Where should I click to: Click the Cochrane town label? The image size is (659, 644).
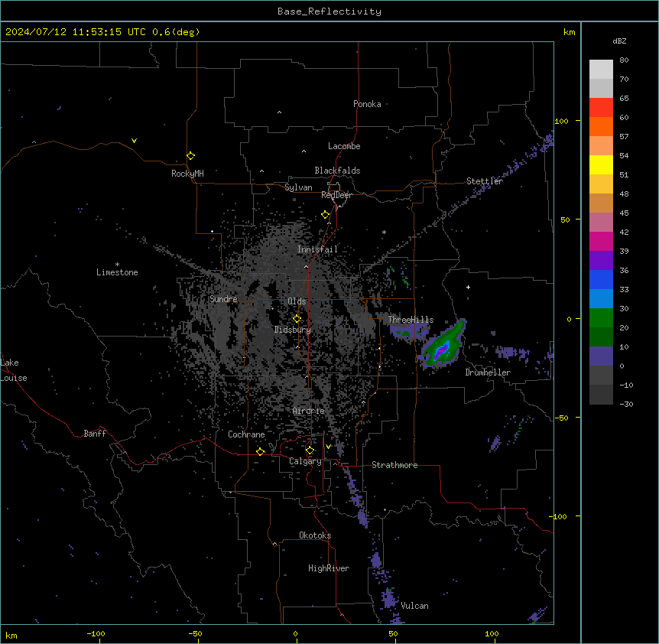tap(246, 434)
